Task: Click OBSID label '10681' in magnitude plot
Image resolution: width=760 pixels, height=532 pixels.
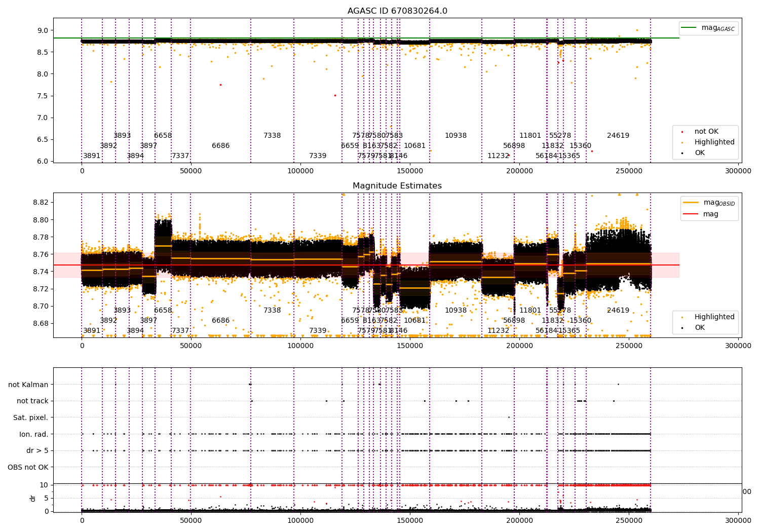Action: tap(415, 320)
